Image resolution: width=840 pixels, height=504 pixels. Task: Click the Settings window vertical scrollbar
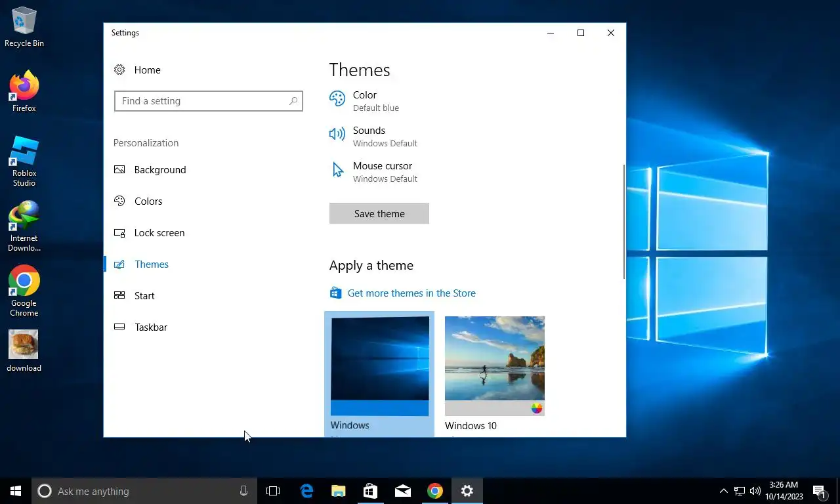623,222
